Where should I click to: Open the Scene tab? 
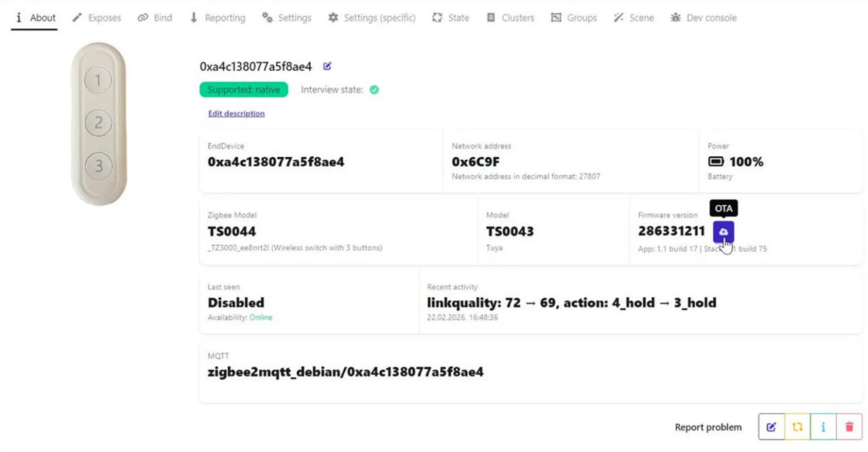(634, 18)
